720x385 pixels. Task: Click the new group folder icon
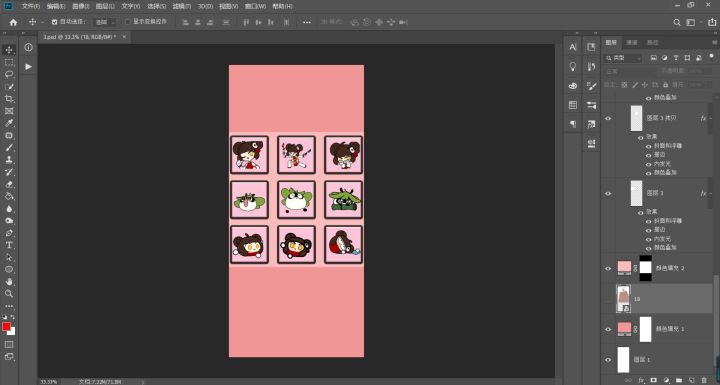click(x=679, y=380)
